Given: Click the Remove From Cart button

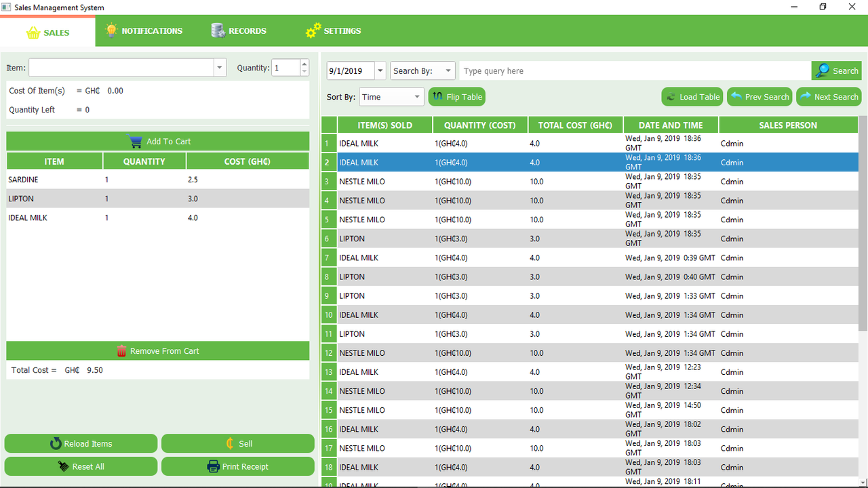Looking at the screenshot, I should pos(158,351).
